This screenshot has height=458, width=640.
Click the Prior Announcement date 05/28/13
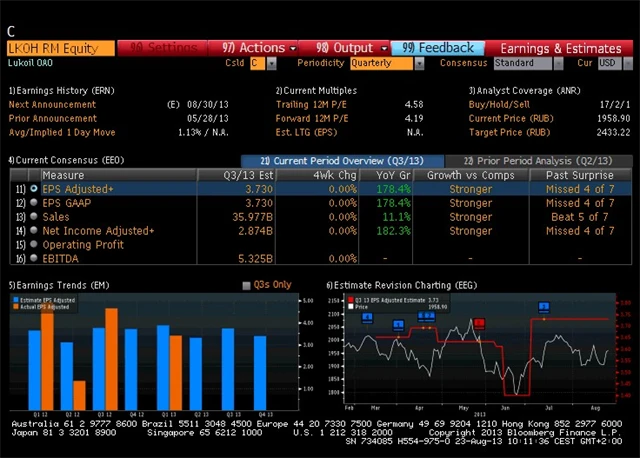(208, 118)
